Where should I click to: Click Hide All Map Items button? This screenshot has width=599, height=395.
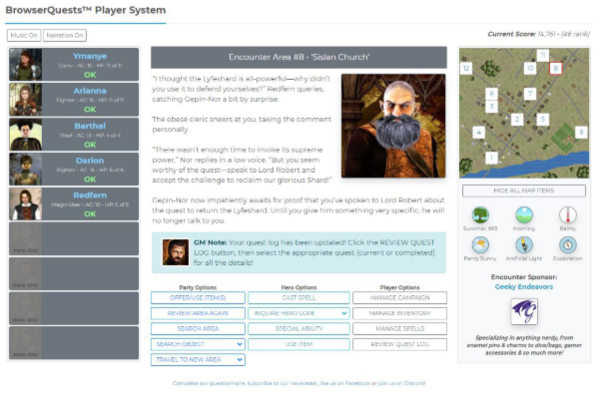click(x=524, y=191)
